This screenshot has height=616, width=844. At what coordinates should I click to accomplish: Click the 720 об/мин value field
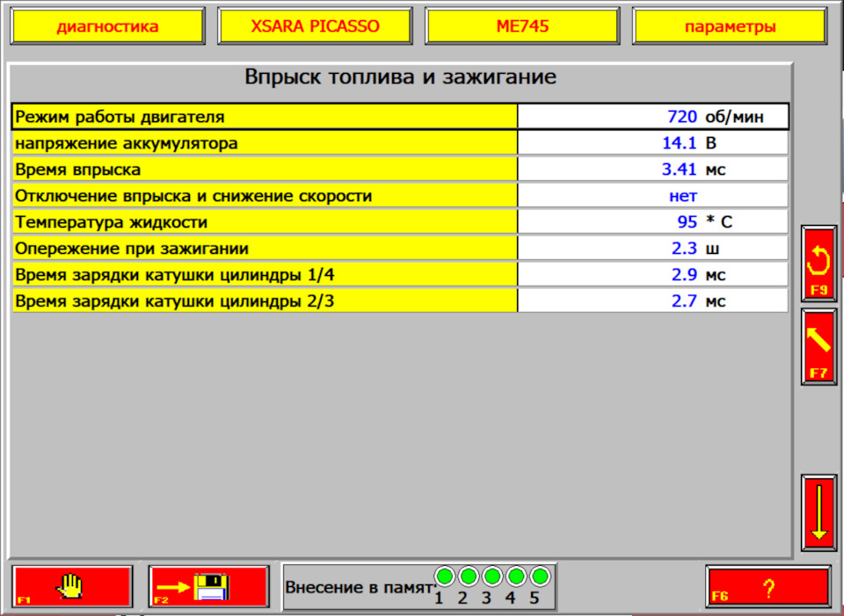click(x=654, y=115)
